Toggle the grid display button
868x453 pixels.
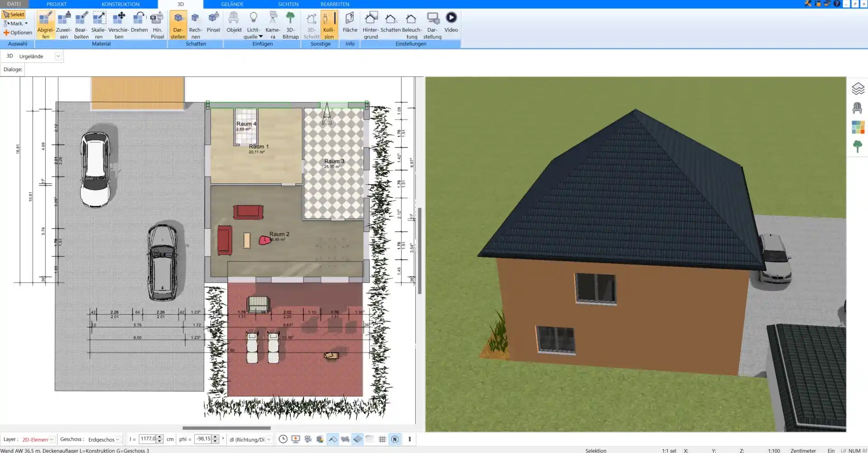coord(382,439)
